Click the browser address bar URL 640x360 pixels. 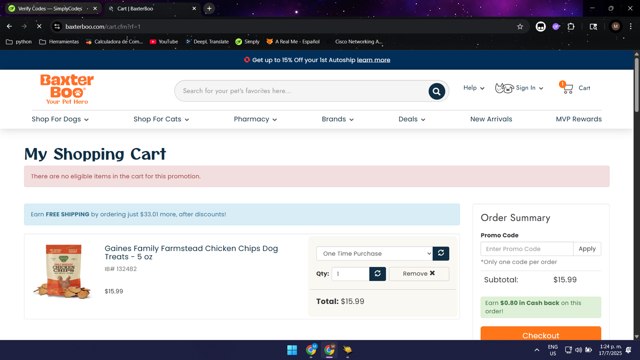tap(103, 27)
